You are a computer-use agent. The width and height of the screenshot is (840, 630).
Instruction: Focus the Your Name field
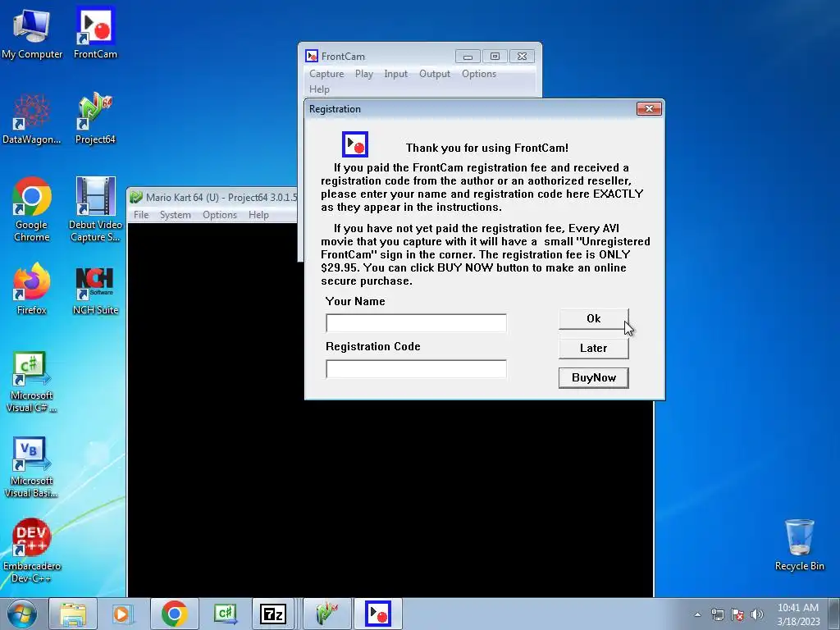pyautogui.click(x=416, y=323)
